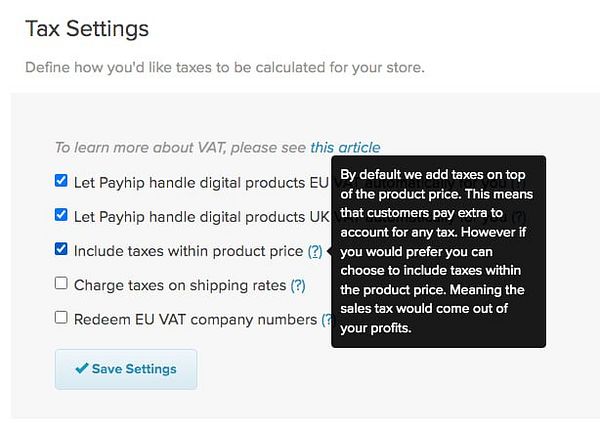The width and height of the screenshot is (600, 432).
Task: Click the checkmark icon in Save Settings
Action: pyautogui.click(x=82, y=369)
